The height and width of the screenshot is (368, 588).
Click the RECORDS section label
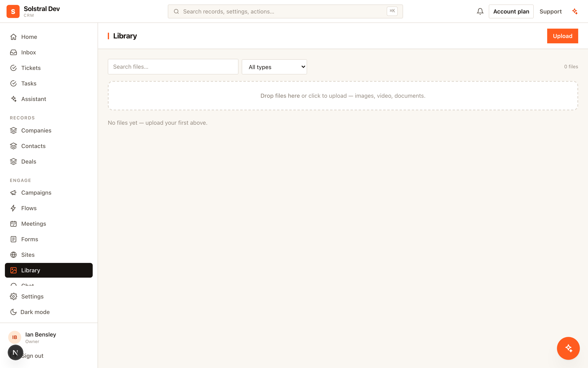pos(22,118)
